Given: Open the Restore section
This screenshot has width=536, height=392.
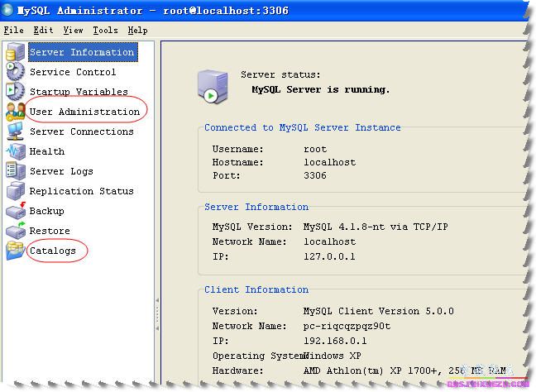Looking at the screenshot, I should coord(50,231).
